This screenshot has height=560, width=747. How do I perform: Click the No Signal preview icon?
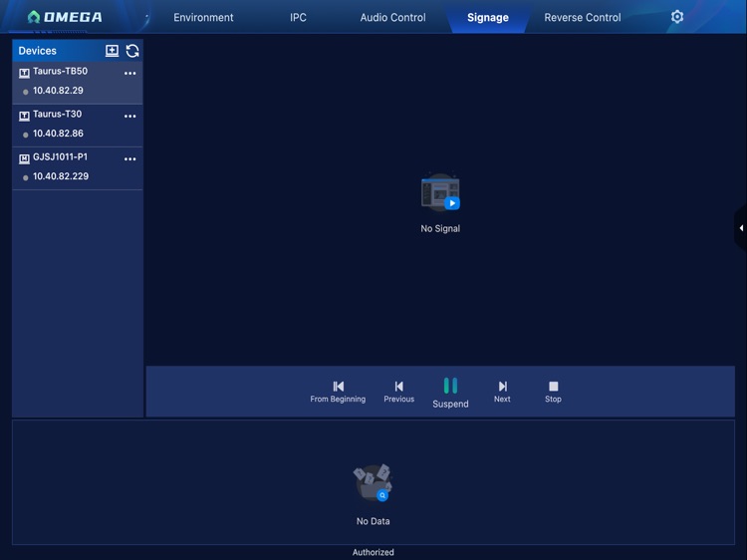(440, 192)
